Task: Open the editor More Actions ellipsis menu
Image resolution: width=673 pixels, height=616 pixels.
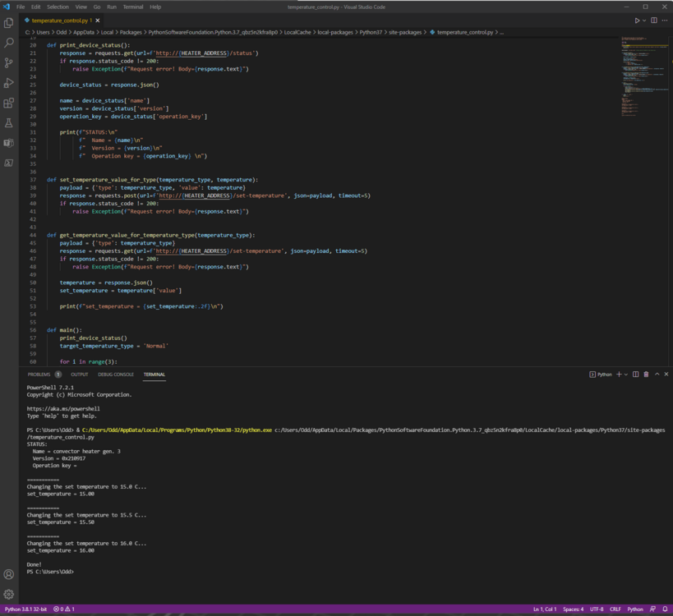Action: tap(665, 21)
